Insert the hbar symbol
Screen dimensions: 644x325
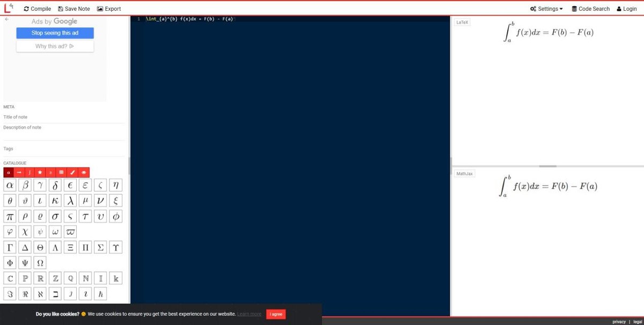point(100,294)
